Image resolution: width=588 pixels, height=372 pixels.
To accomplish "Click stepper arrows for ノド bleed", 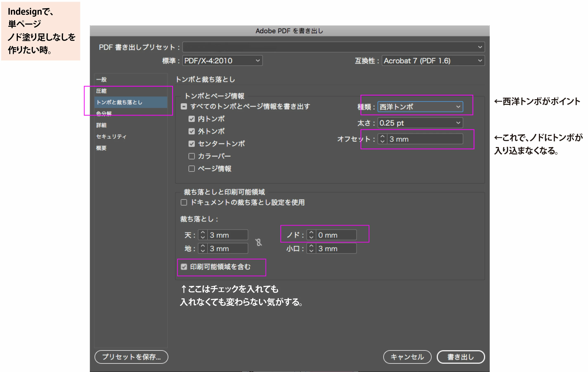I will tap(311, 235).
